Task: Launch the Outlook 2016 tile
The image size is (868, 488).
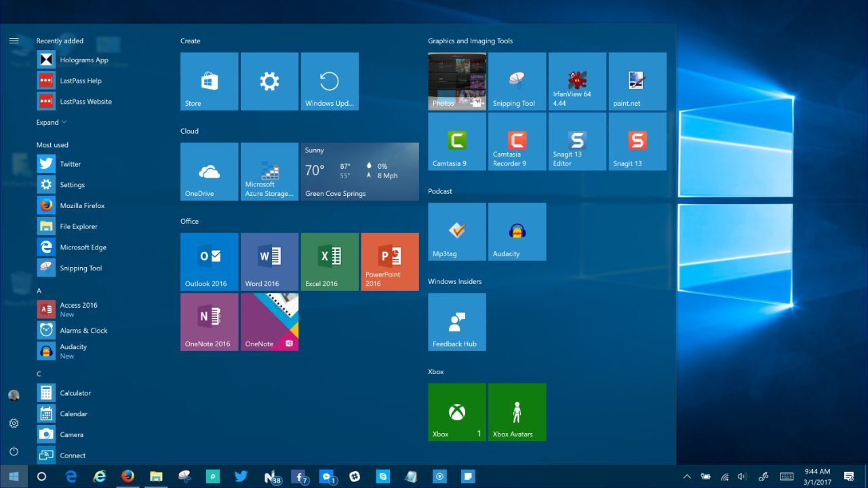Action: click(209, 262)
